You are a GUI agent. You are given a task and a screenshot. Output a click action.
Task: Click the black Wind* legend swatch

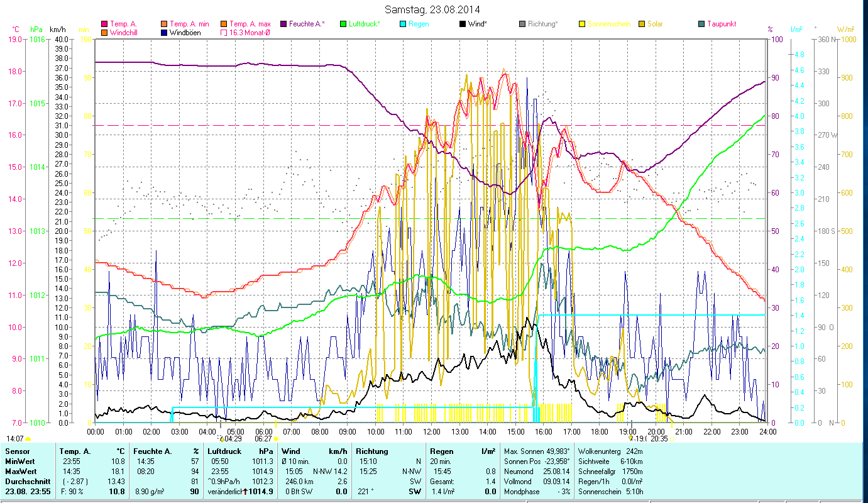coord(463,24)
